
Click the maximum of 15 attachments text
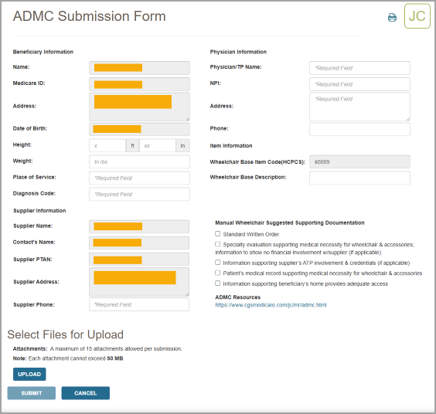[116, 349]
